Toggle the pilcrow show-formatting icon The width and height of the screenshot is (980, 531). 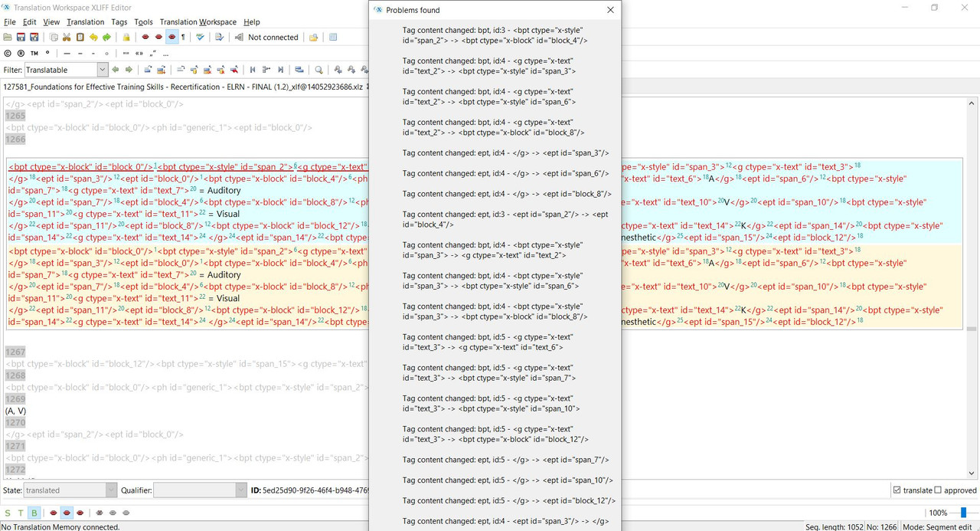click(x=183, y=37)
